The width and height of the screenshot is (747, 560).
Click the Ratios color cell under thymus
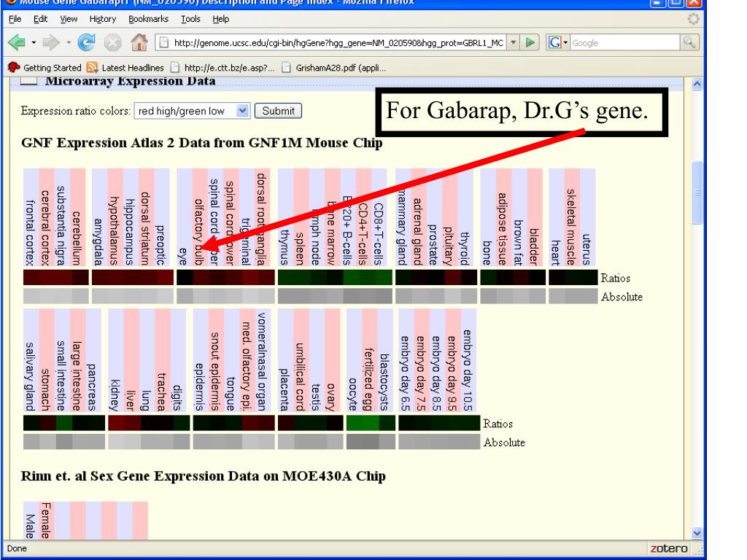pos(286,277)
